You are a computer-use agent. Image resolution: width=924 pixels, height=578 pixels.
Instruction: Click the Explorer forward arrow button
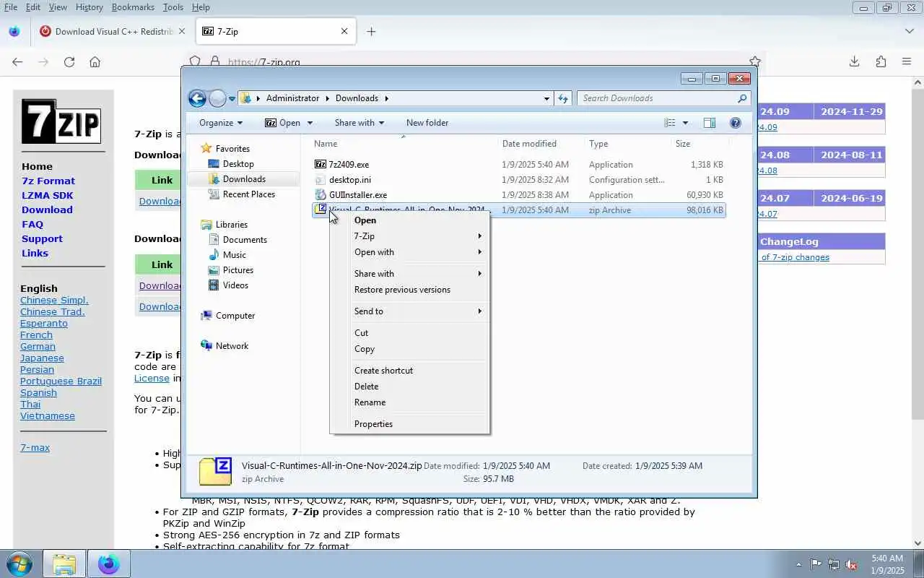(x=217, y=98)
